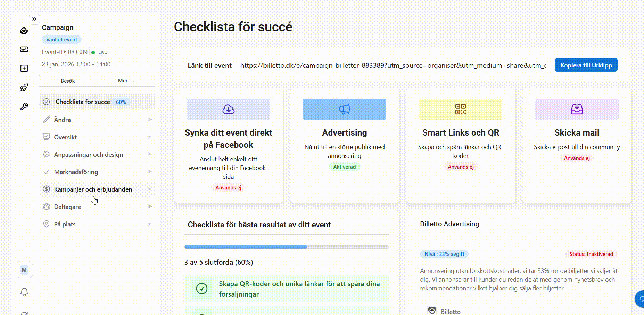
Task: Click the Smart Links QR code icon
Action: (x=460, y=109)
